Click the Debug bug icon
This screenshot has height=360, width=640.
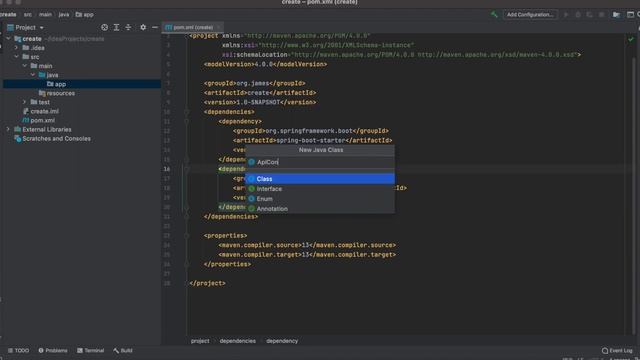tap(578, 14)
